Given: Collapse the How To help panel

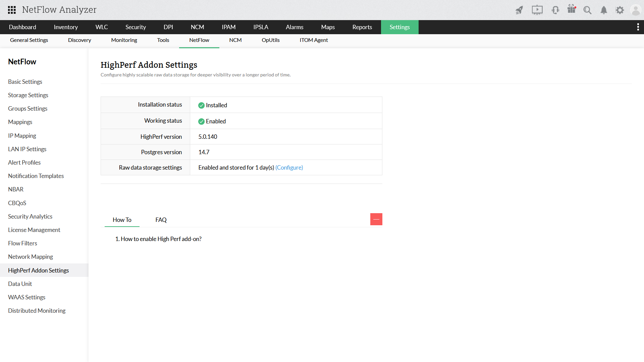Looking at the screenshot, I should (376, 219).
